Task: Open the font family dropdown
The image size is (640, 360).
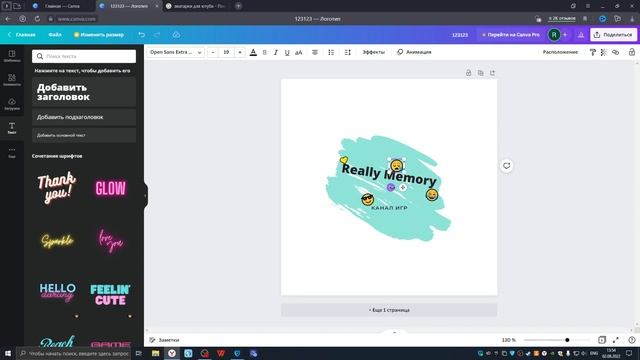Action: tap(176, 52)
